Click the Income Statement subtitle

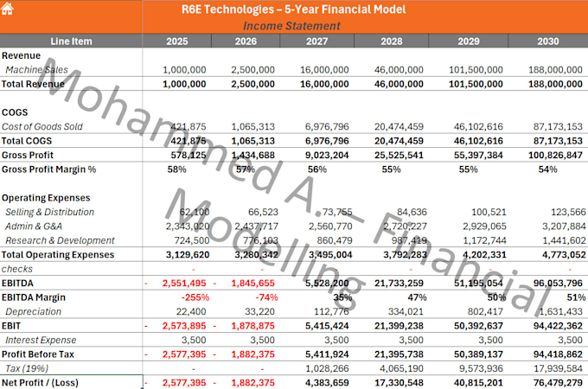[x=291, y=26]
